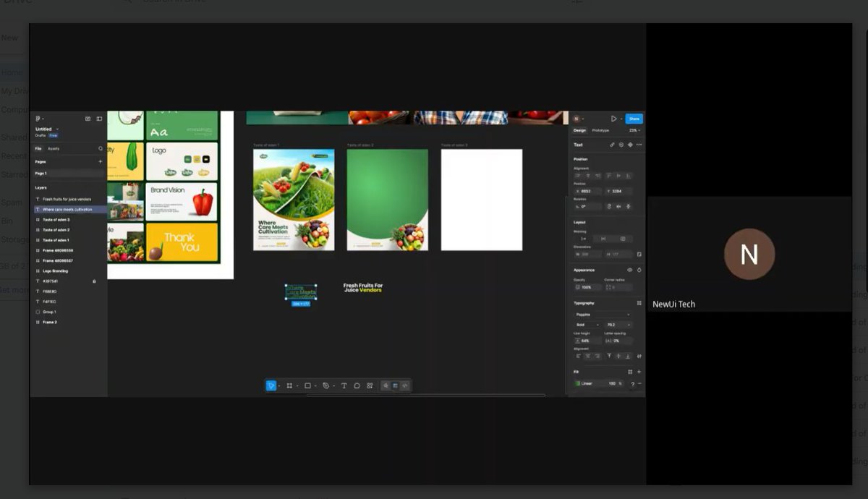Open Figma main menu logo
Viewport: 868px width, 499px height.
pyautogui.click(x=38, y=119)
